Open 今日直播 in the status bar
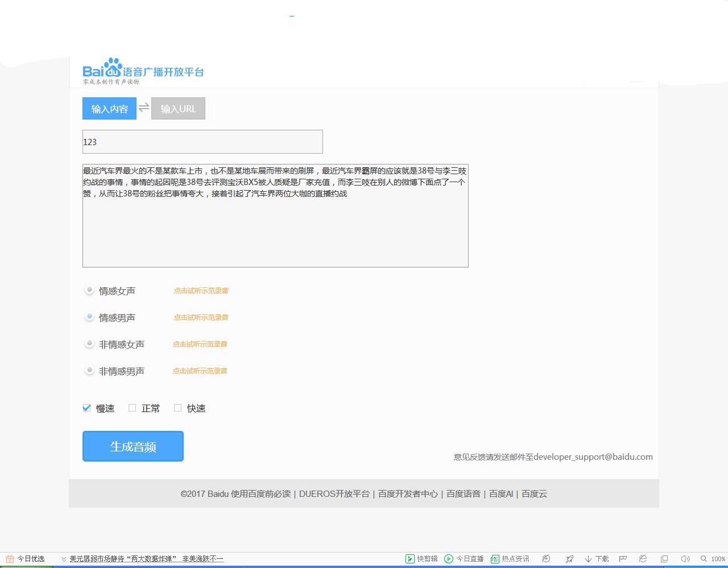The width and height of the screenshot is (728, 568). tap(464, 559)
